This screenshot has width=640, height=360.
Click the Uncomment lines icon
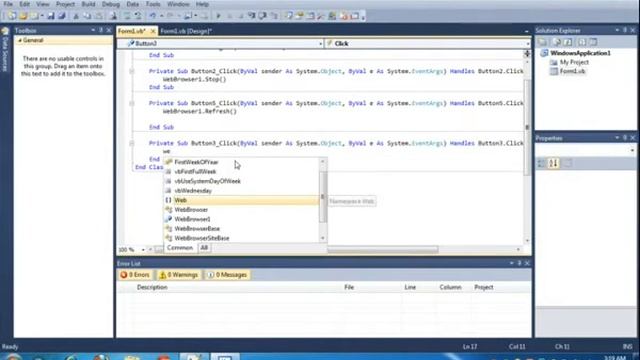pyautogui.click(x=138, y=16)
